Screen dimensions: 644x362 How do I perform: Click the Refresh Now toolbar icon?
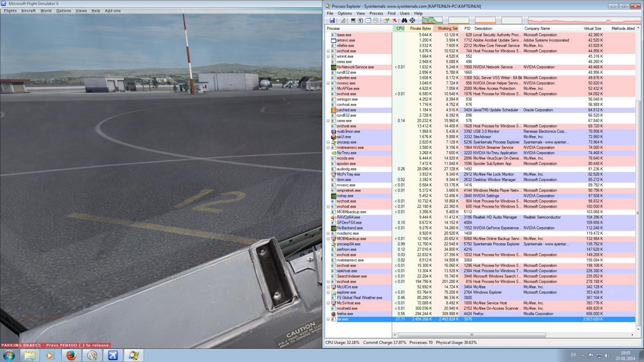pyautogui.click(x=343, y=20)
